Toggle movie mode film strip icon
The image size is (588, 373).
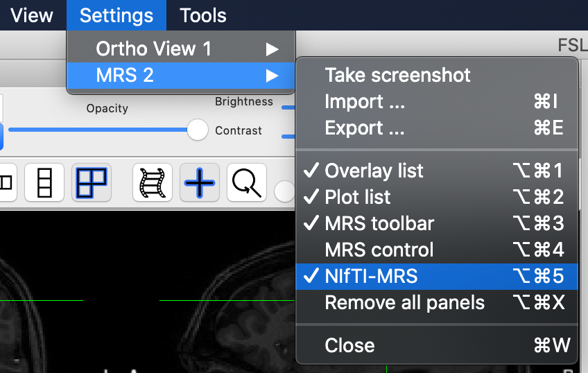coord(153,183)
